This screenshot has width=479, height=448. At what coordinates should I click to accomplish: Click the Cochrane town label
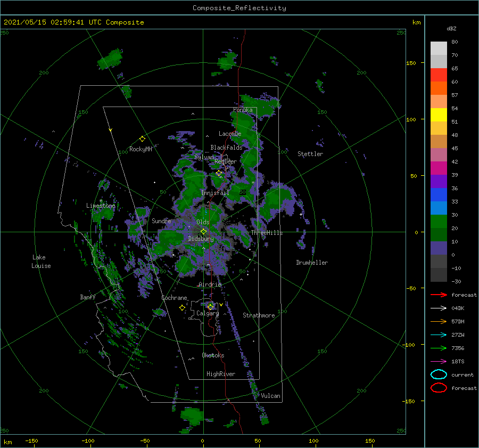point(174,298)
